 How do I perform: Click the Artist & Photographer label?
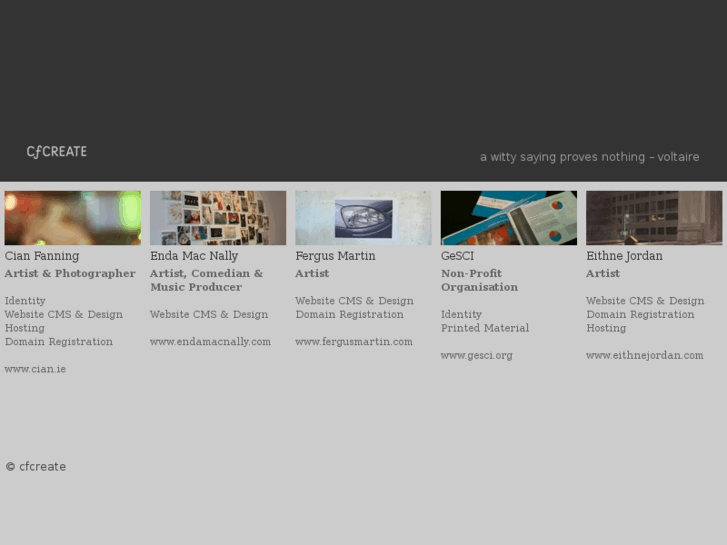pyautogui.click(x=70, y=273)
